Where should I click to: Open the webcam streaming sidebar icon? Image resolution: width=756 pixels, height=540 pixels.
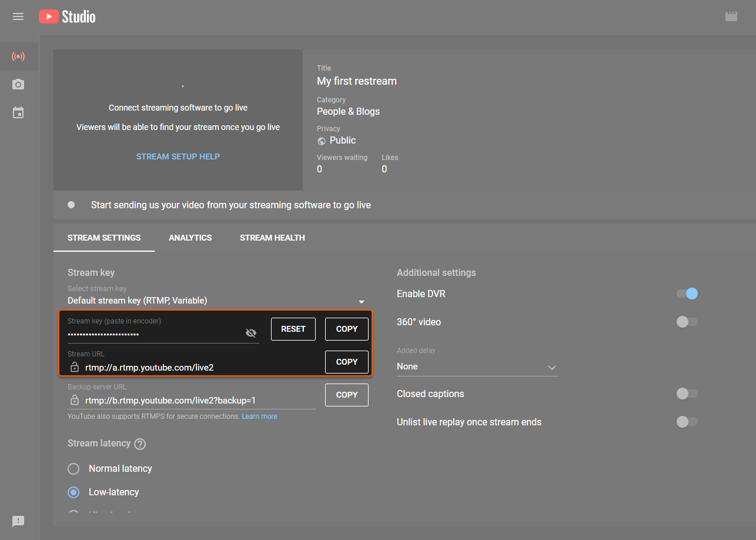18,84
